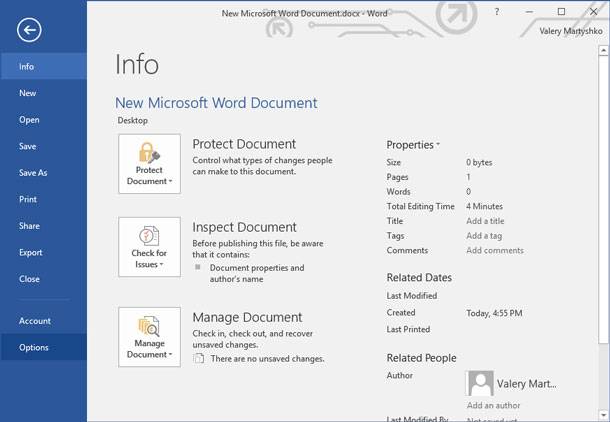Image resolution: width=610 pixels, height=422 pixels.
Task: Maximize the Word window
Action: click(x=561, y=12)
